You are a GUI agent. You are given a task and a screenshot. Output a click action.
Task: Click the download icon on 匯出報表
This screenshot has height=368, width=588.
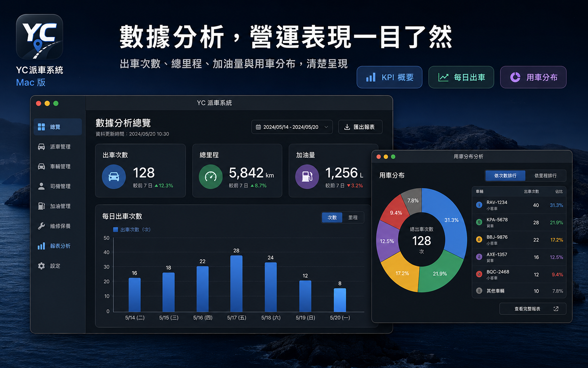347,127
